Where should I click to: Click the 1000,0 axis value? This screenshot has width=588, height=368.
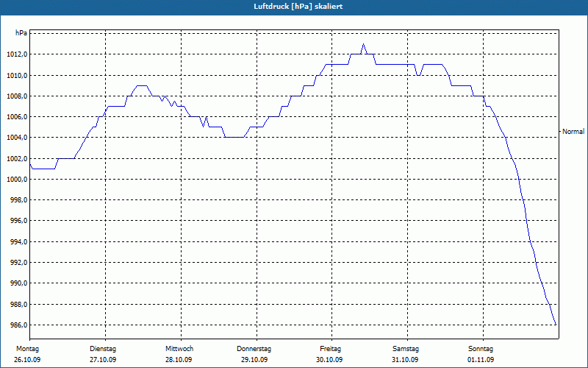tap(17, 179)
